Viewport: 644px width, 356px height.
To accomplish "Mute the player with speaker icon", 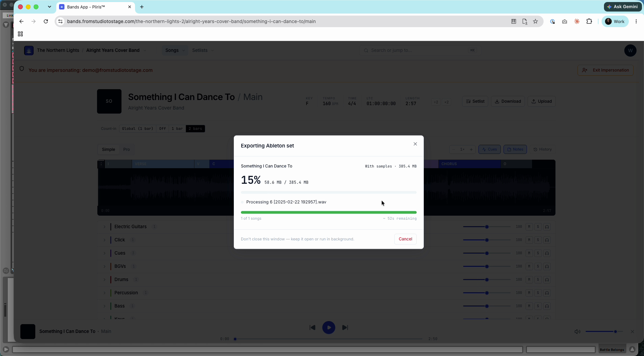I will (577, 332).
